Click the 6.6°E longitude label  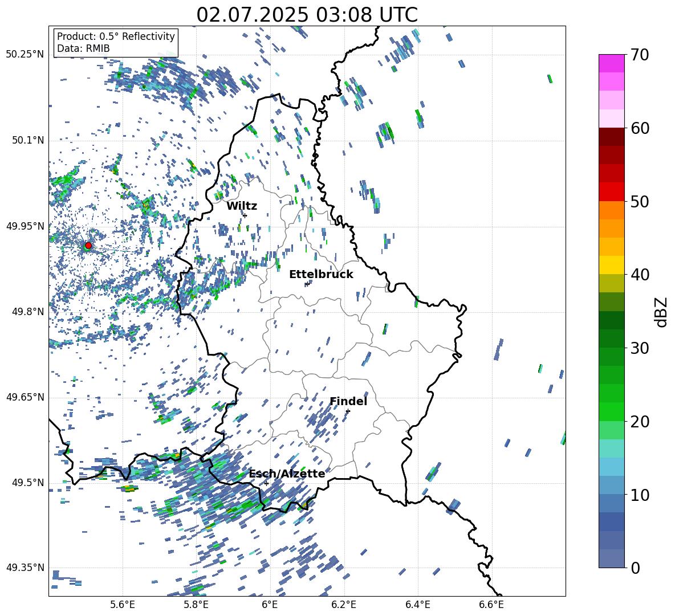tap(491, 605)
